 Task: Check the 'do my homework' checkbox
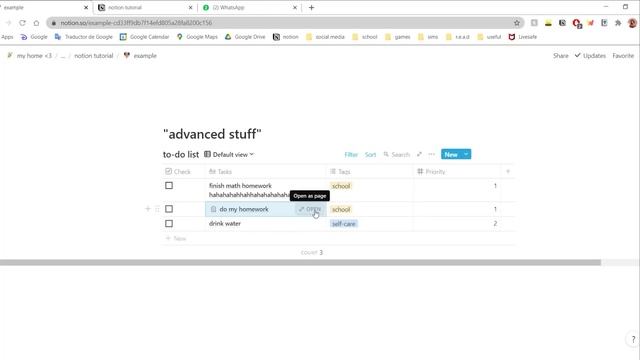click(169, 209)
